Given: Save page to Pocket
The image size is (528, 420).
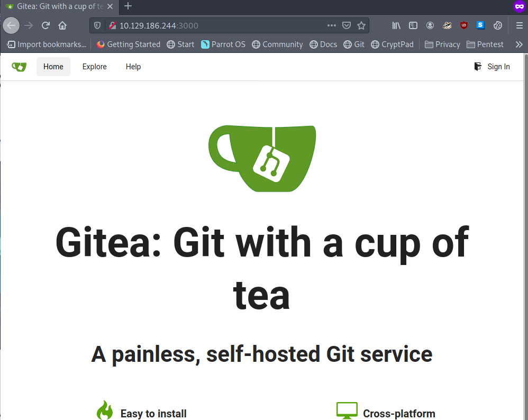Looking at the screenshot, I should (347, 25).
